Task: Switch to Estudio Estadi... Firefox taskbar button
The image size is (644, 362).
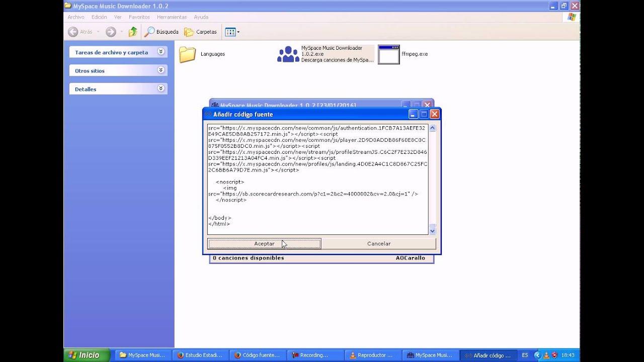Action: click(200, 355)
